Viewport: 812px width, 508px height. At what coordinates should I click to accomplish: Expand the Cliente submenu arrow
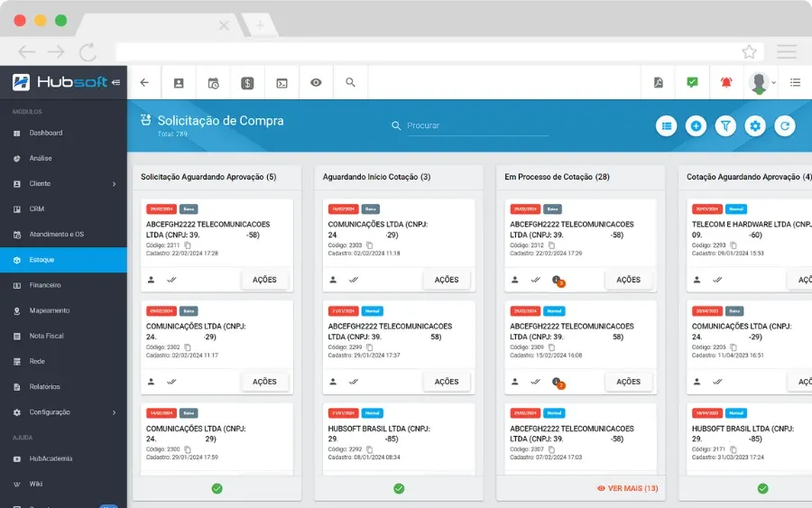coord(114,184)
